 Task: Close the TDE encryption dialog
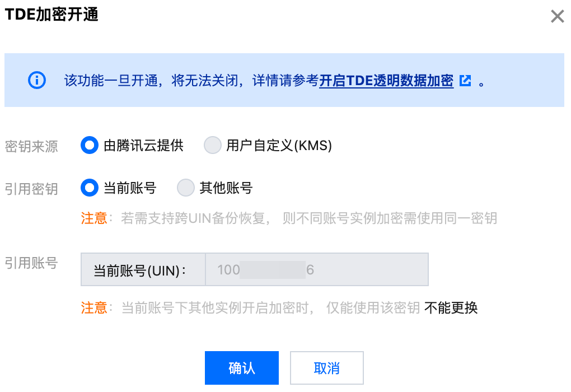coord(557,17)
